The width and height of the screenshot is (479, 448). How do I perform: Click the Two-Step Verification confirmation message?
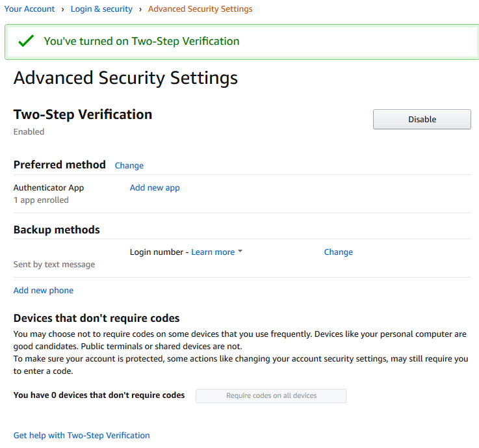tap(142, 41)
